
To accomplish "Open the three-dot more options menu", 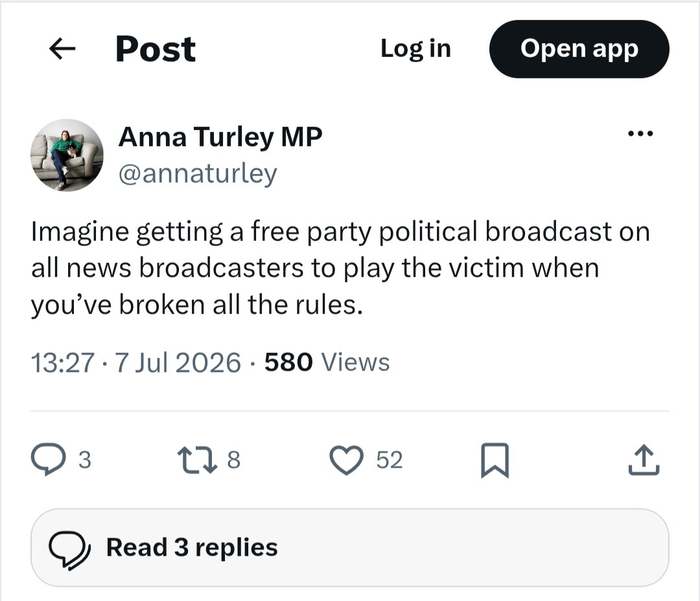I will (x=640, y=133).
